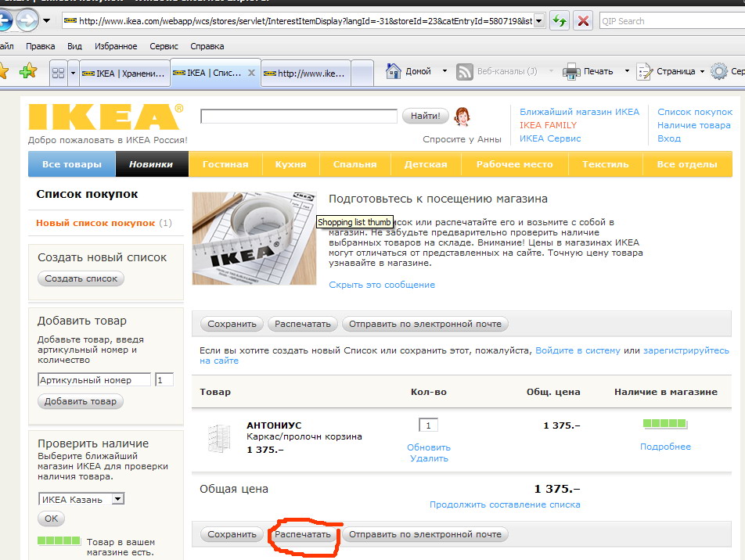This screenshot has height=560, width=745.
Task: Select the Все товары navigation tab
Action: coord(72,164)
